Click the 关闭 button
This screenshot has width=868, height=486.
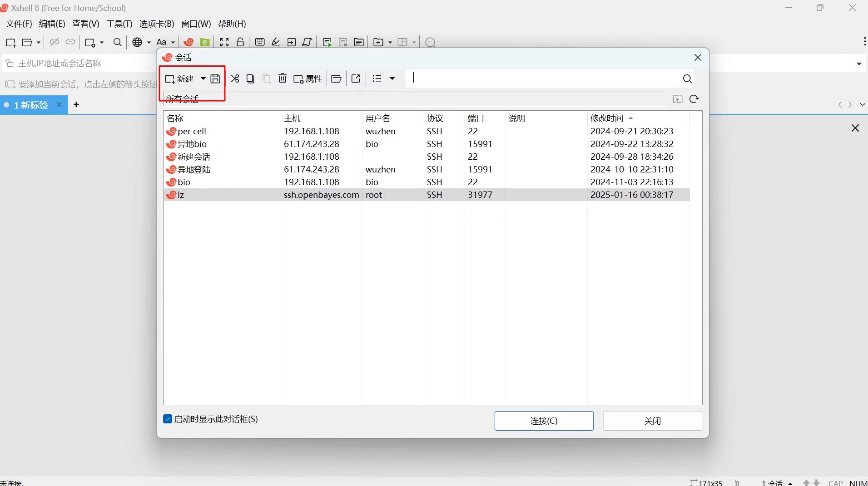652,421
